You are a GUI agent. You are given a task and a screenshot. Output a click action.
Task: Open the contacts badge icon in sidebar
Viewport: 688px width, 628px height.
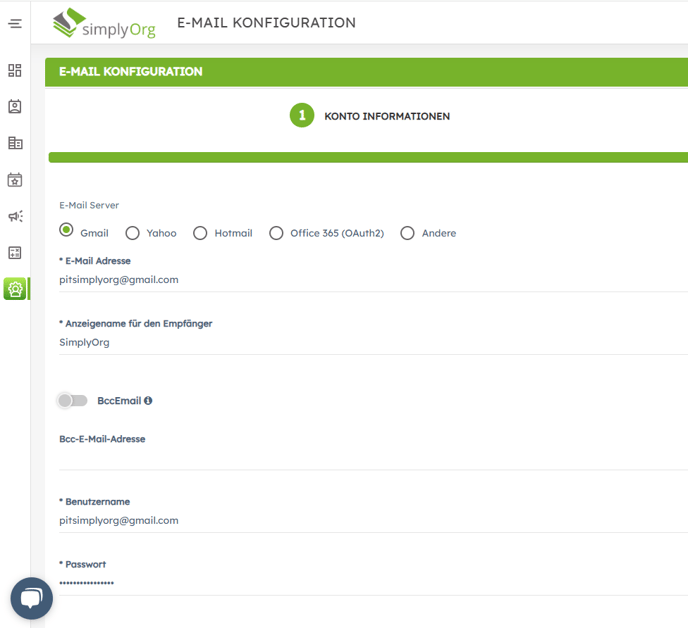coord(15,107)
